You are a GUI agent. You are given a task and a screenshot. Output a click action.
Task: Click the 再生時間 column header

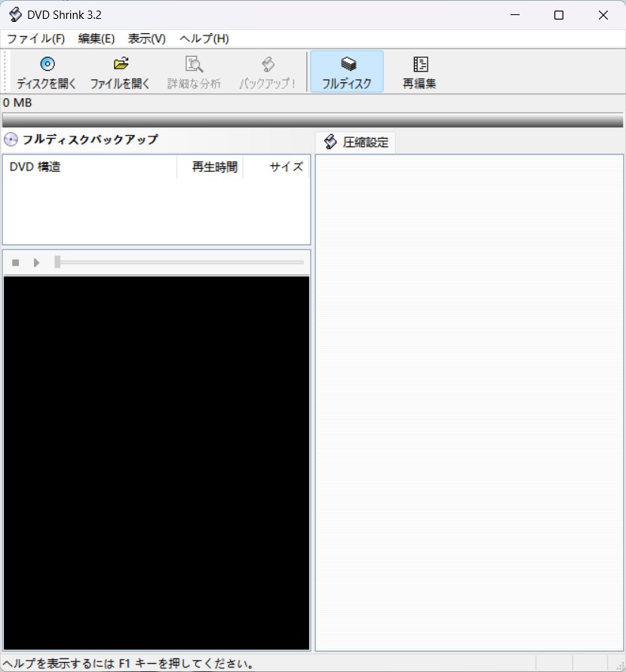click(210, 167)
